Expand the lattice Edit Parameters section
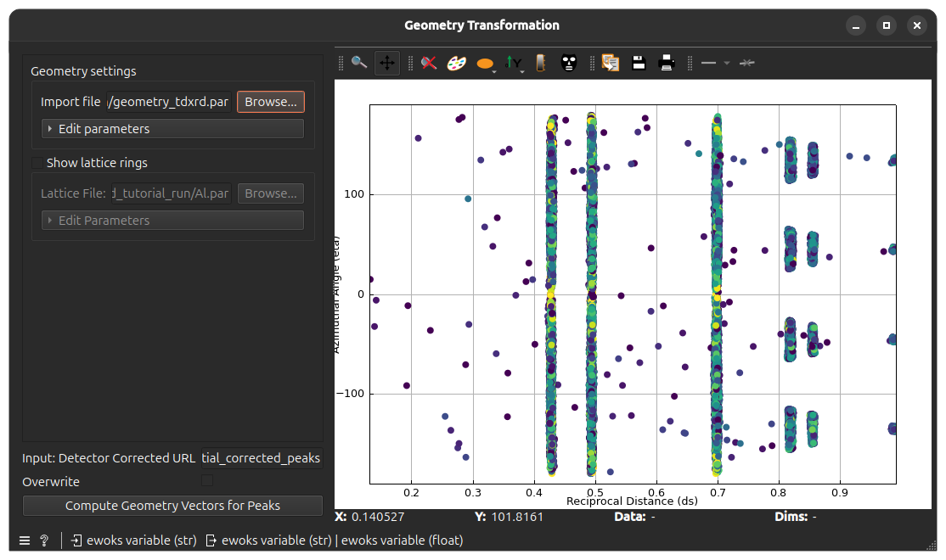 [172, 221]
